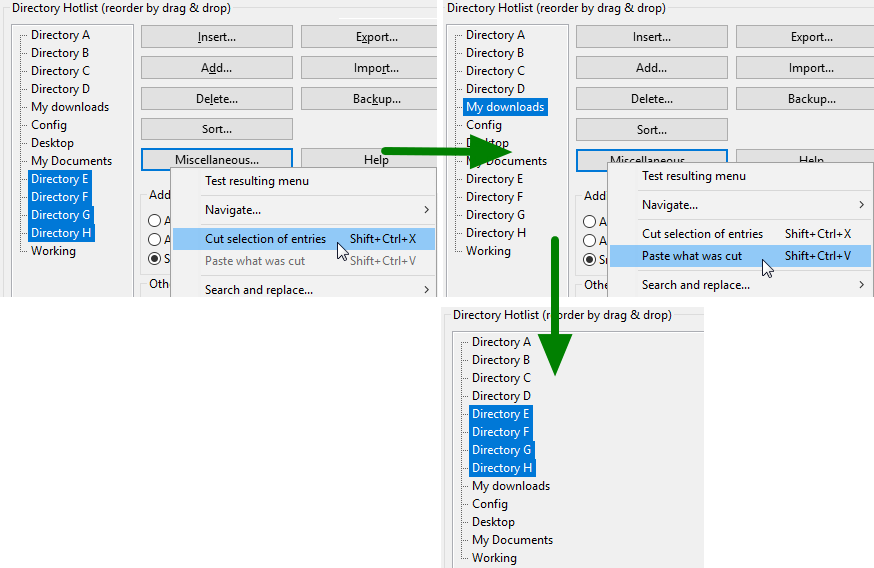Pick top radio button left of grayed-out Paste menu
Viewport: 874px width, 568px height.
point(155,221)
